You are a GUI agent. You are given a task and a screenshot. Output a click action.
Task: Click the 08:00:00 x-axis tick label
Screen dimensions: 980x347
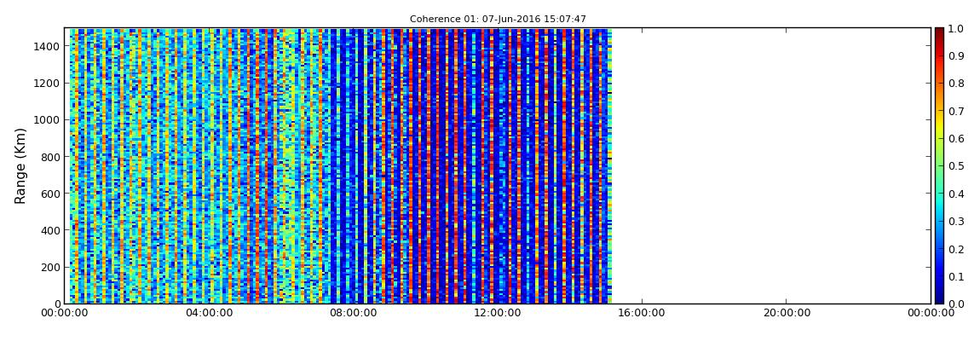353,313
